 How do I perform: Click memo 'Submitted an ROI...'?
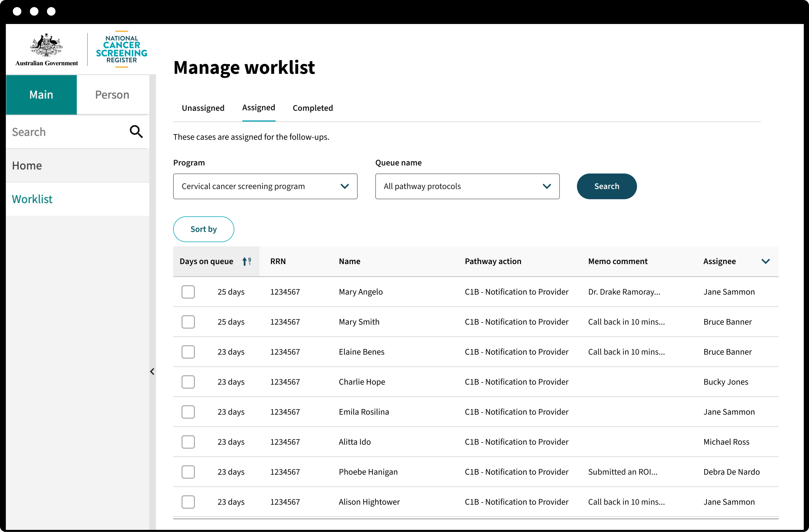[623, 472]
